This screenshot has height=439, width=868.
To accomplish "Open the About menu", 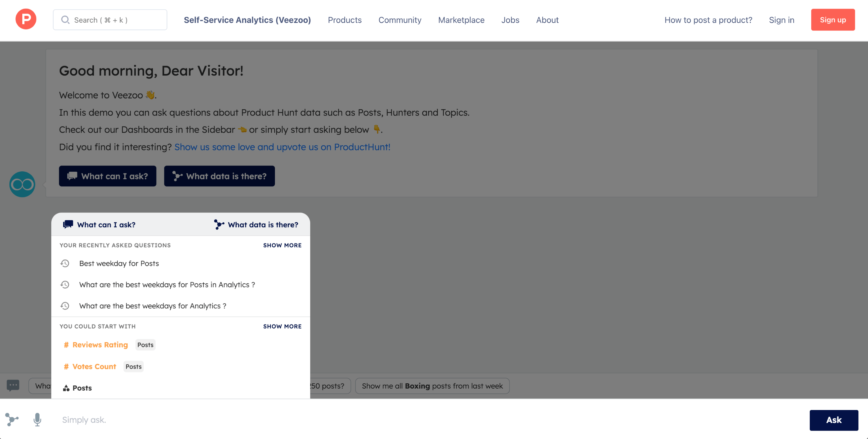I will [x=547, y=20].
